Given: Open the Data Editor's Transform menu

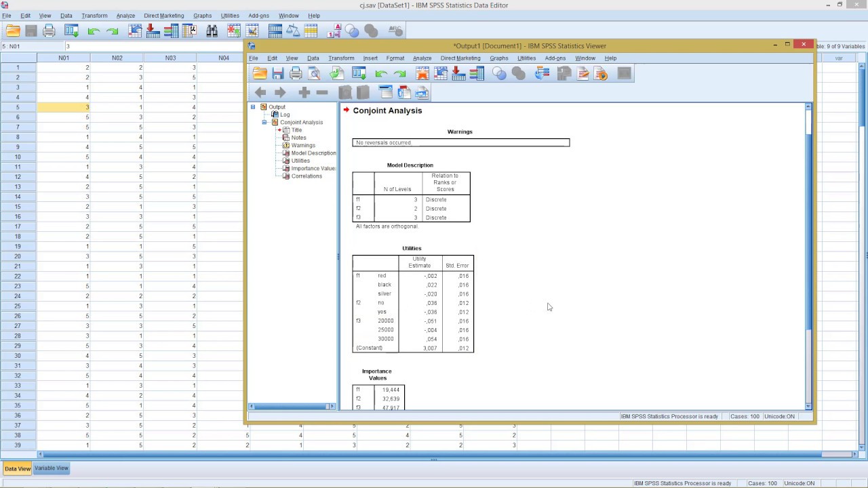Looking at the screenshot, I should pos(94,16).
